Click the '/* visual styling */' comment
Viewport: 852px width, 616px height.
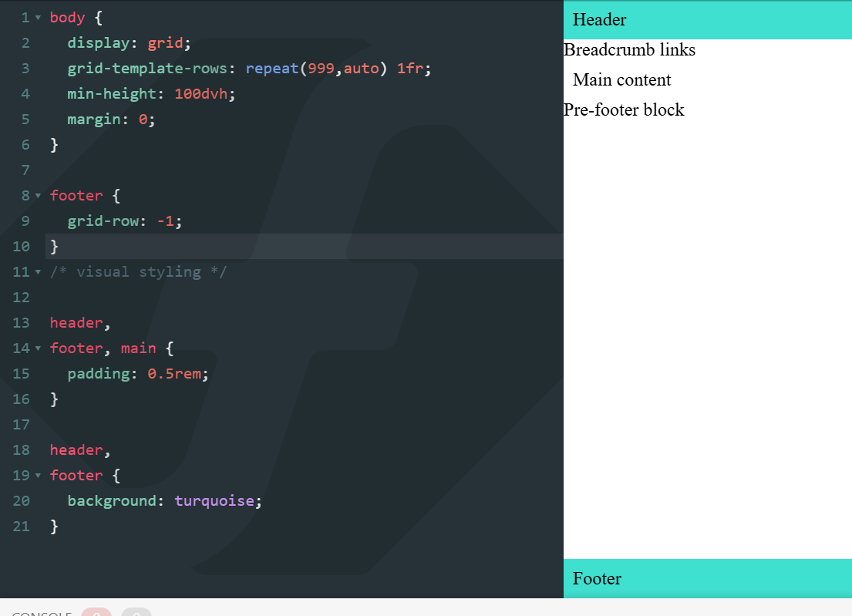tap(139, 271)
